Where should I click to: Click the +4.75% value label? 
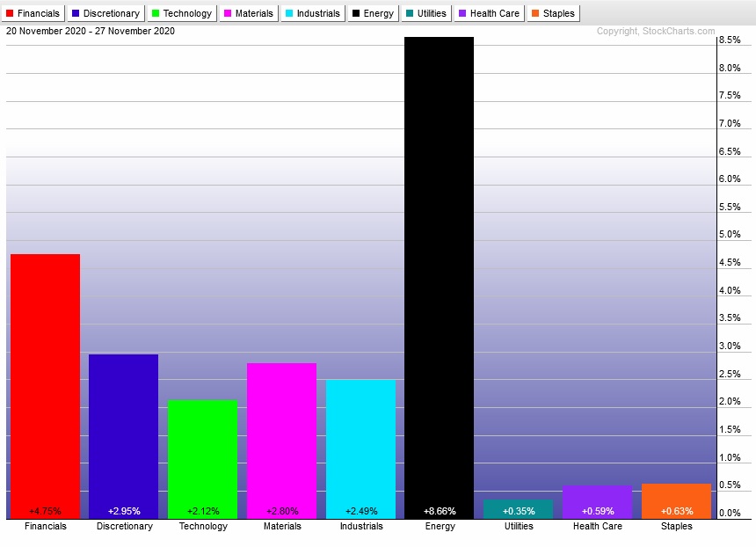(46, 511)
